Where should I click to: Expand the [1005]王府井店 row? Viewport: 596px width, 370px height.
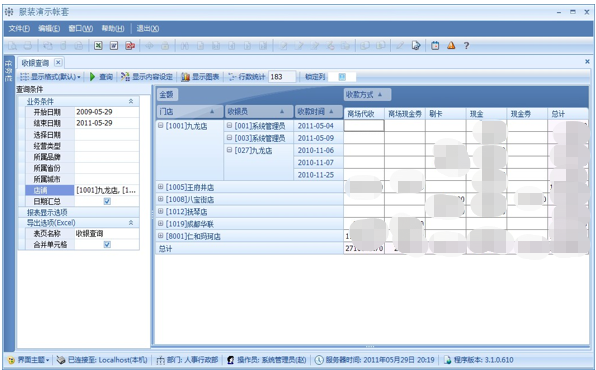coord(160,187)
